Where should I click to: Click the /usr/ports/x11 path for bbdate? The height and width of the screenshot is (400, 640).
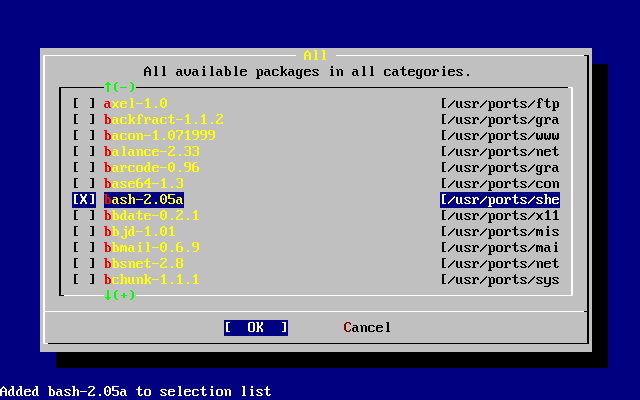(499, 215)
